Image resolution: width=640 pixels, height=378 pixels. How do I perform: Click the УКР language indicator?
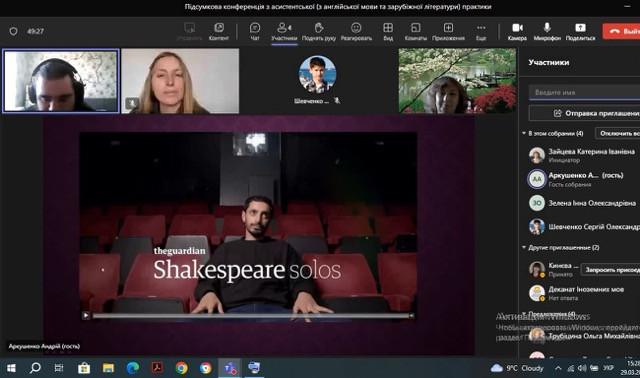608,368
